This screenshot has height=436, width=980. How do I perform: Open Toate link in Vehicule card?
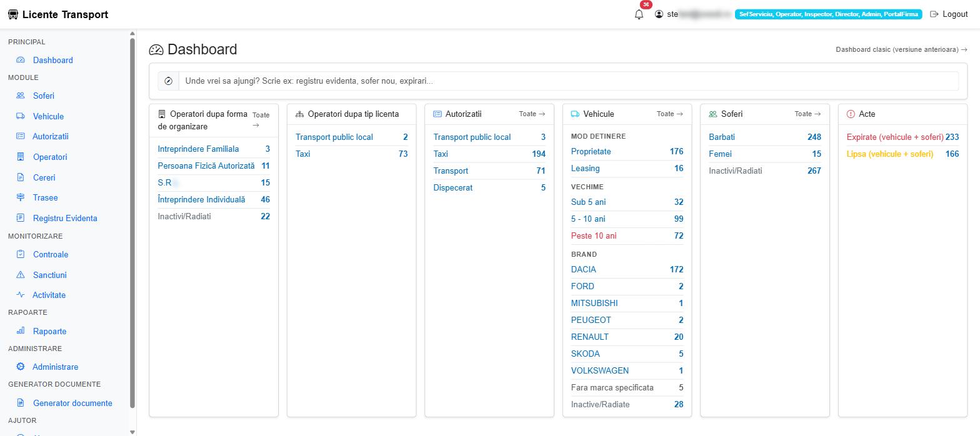coord(670,114)
